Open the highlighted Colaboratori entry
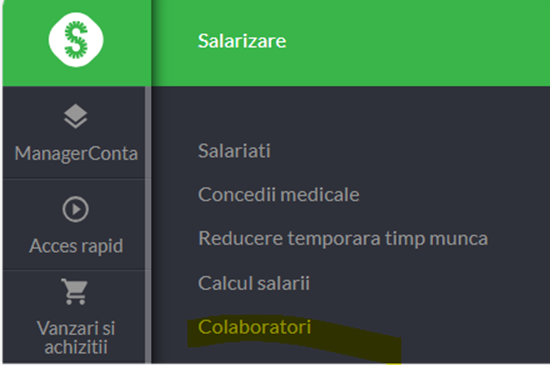Image resolution: width=550 pixels, height=366 pixels. click(255, 327)
